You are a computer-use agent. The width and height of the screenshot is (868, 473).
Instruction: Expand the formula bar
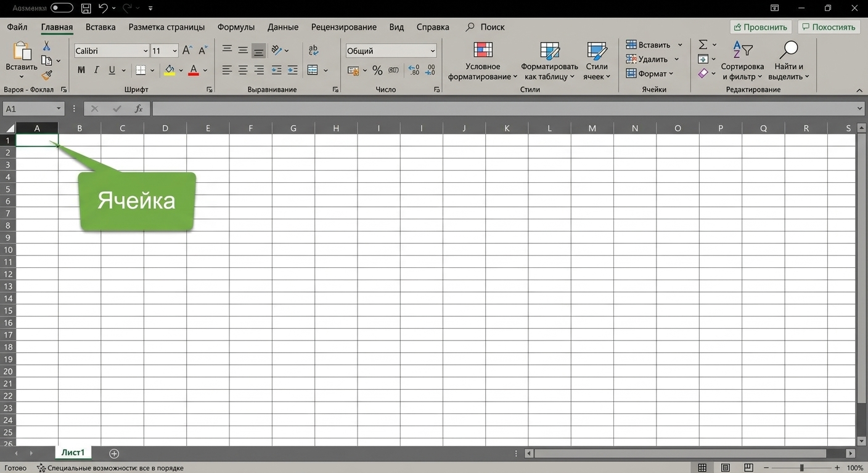coord(860,108)
